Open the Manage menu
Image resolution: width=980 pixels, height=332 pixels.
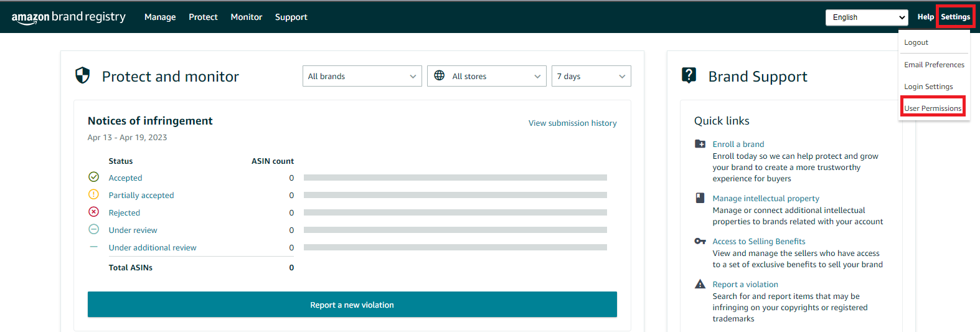[x=160, y=17]
